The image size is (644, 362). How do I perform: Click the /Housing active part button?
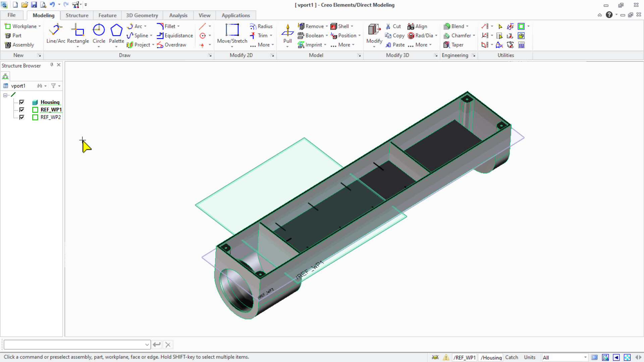(x=491, y=357)
